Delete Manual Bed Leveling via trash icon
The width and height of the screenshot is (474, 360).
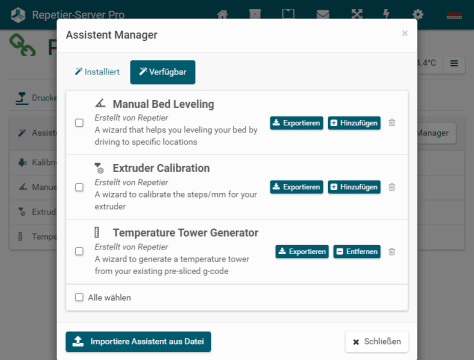tap(392, 123)
